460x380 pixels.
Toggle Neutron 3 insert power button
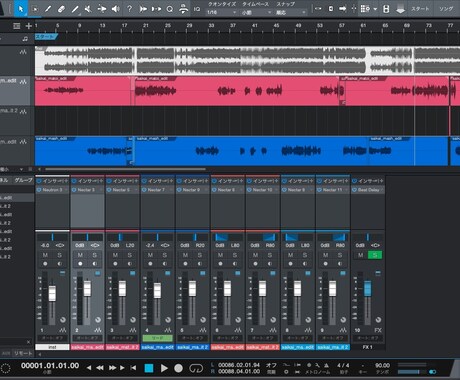[39, 190]
